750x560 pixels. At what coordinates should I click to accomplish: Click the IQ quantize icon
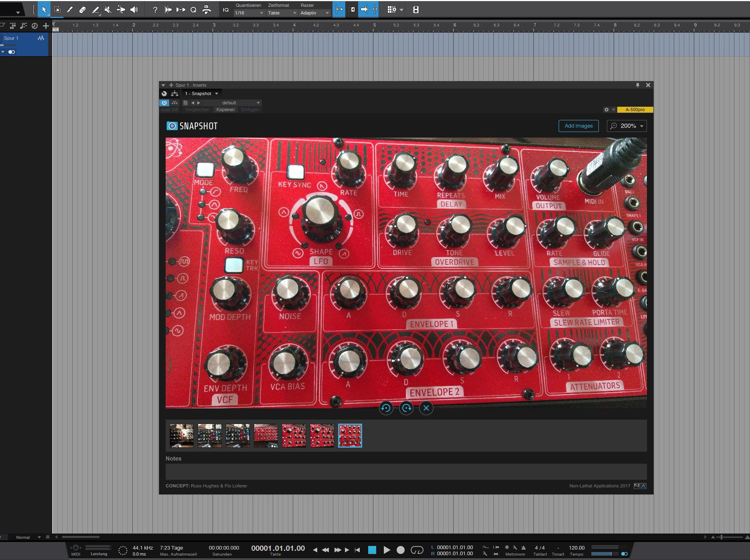226,10
